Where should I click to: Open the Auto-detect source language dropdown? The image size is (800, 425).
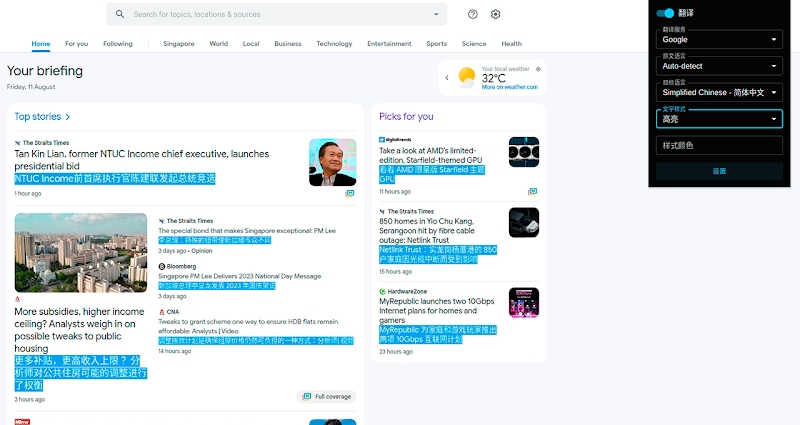coord(719,66)
